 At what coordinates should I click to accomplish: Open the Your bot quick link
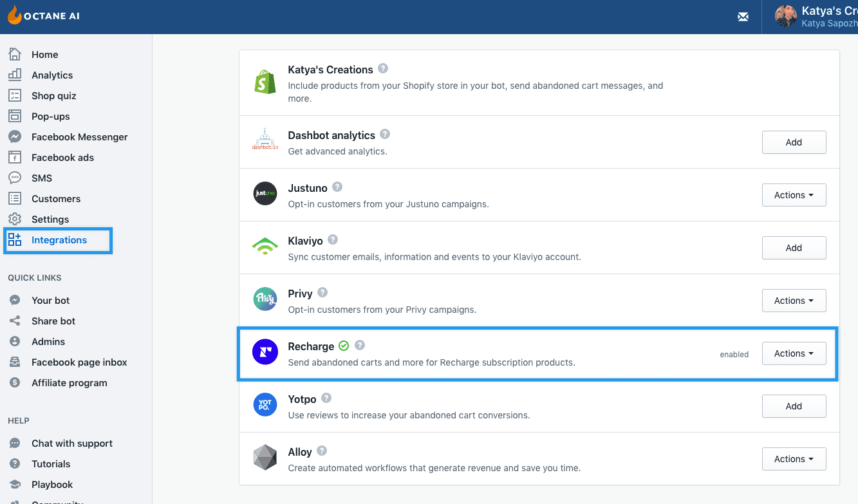50,301
